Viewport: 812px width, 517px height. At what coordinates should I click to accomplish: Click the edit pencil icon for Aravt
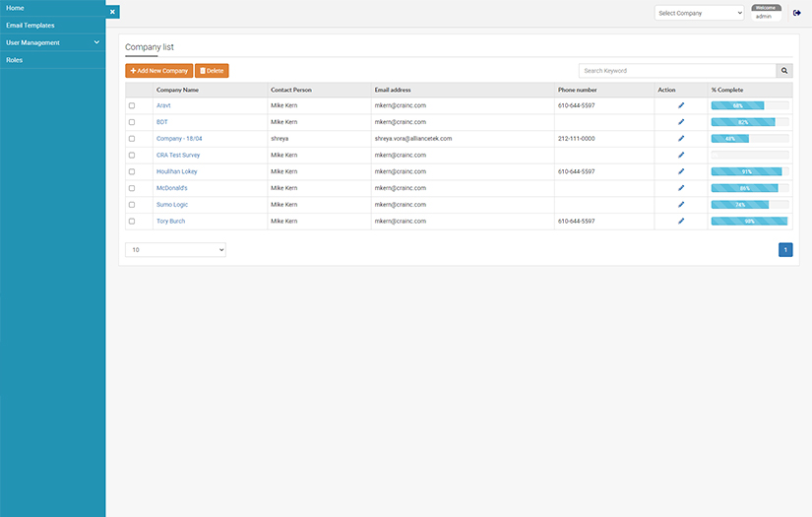(681, 105)
